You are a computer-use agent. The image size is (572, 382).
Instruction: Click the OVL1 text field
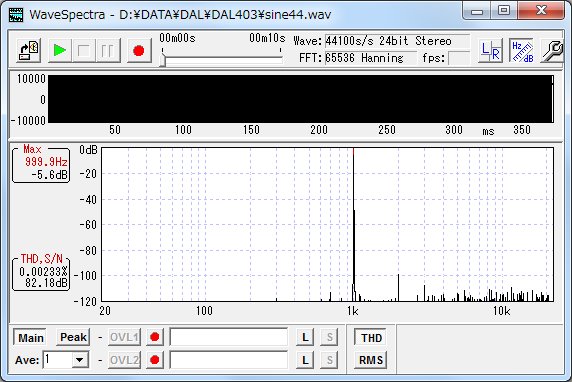point(229,337)
